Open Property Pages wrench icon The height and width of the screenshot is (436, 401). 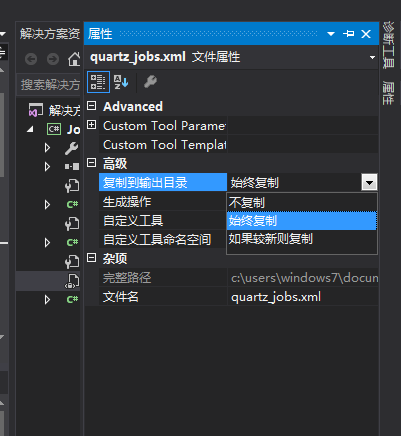150,82
